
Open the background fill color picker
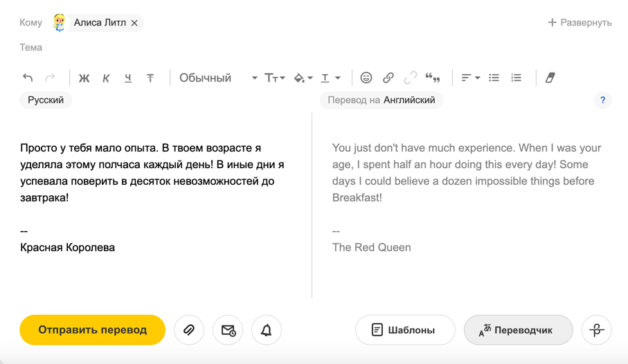pyautogui.click(x=303, y=78)
